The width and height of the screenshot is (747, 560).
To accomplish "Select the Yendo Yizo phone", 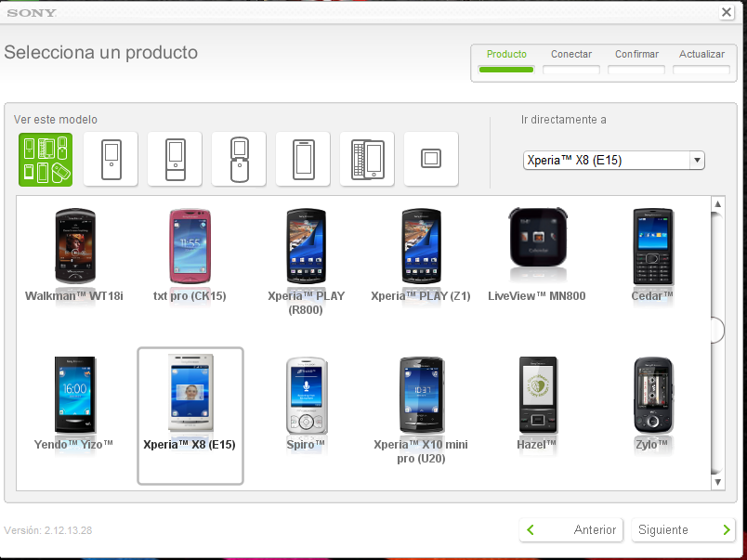I will [74, 404].
